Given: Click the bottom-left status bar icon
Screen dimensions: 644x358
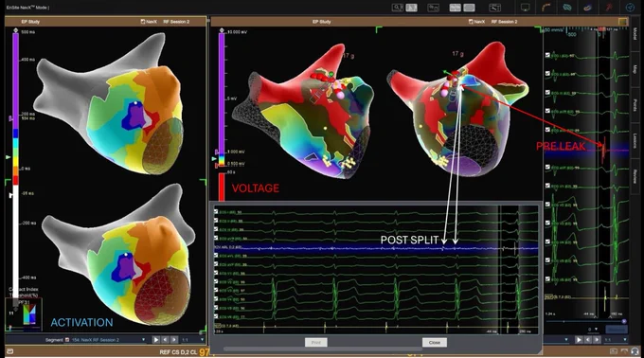Looking at the screenshot, I should point(10,351).
